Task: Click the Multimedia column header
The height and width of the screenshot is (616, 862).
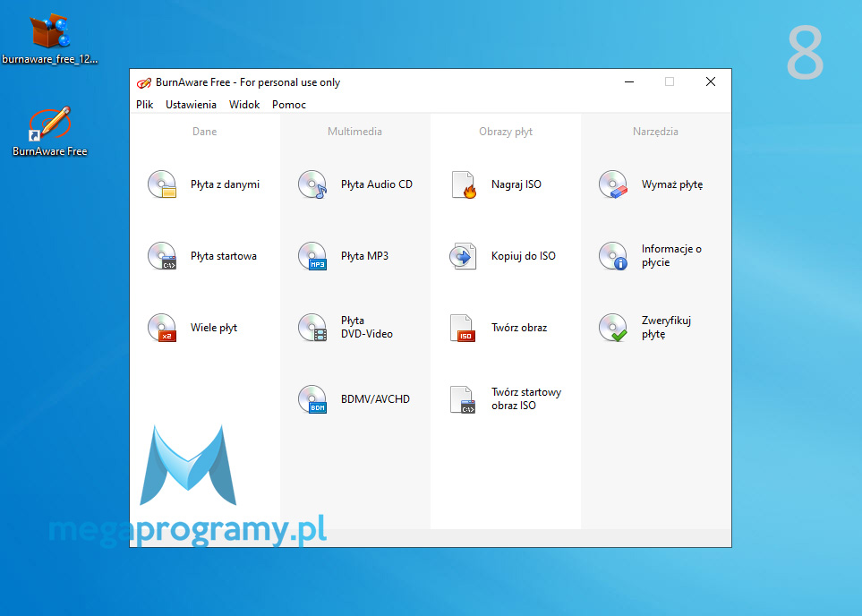Action: 354,132
